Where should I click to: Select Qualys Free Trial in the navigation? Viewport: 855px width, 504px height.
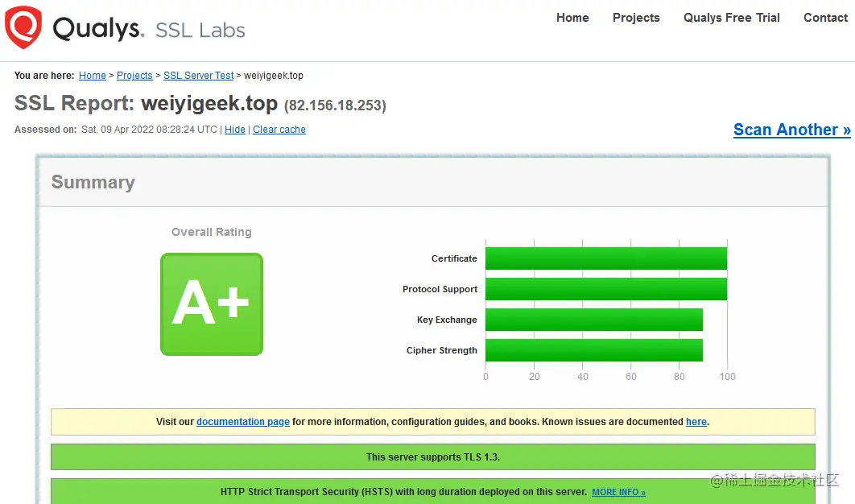point(730,17)
